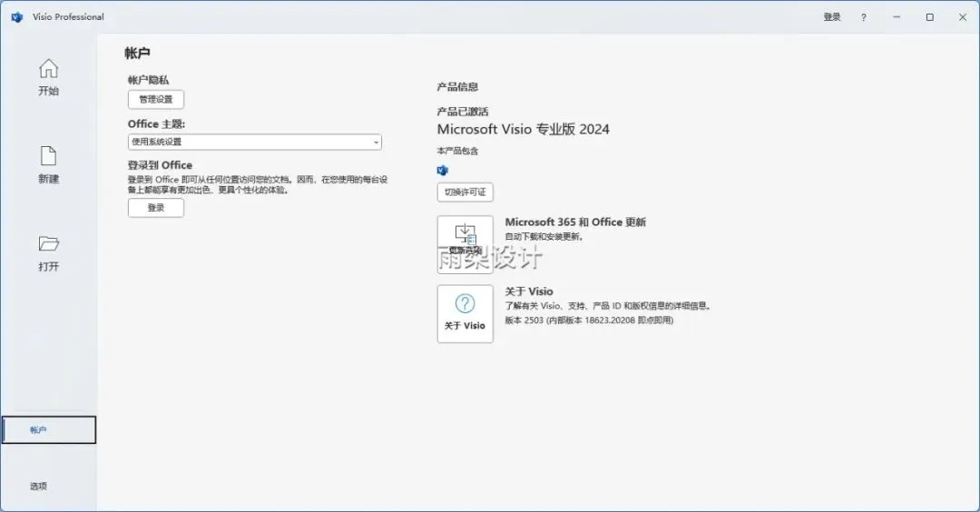
Task: Go to 新建 (New) in the sidebar
Action: (48, 164)
